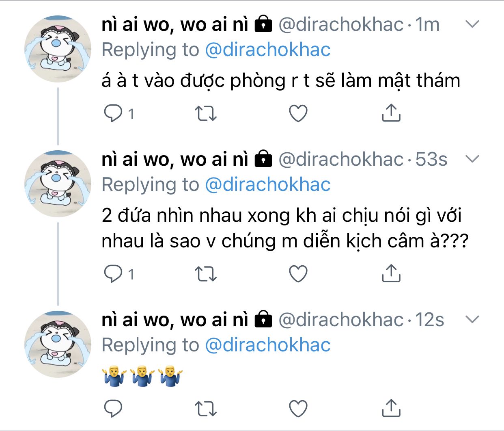Open @dirachokhac link in first tweet's reply line
Screen dimensions: 504x431
[x=268, y=50]
